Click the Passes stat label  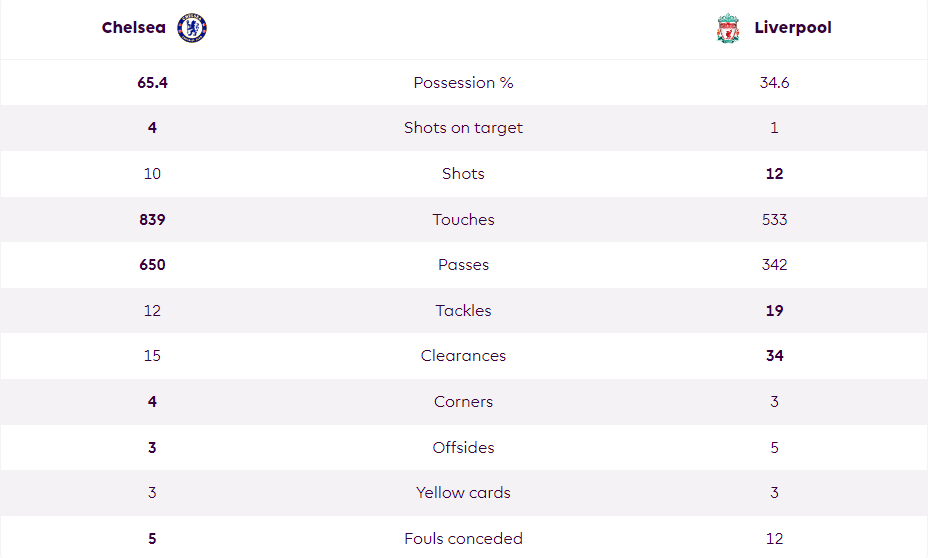tap(463, 265)
